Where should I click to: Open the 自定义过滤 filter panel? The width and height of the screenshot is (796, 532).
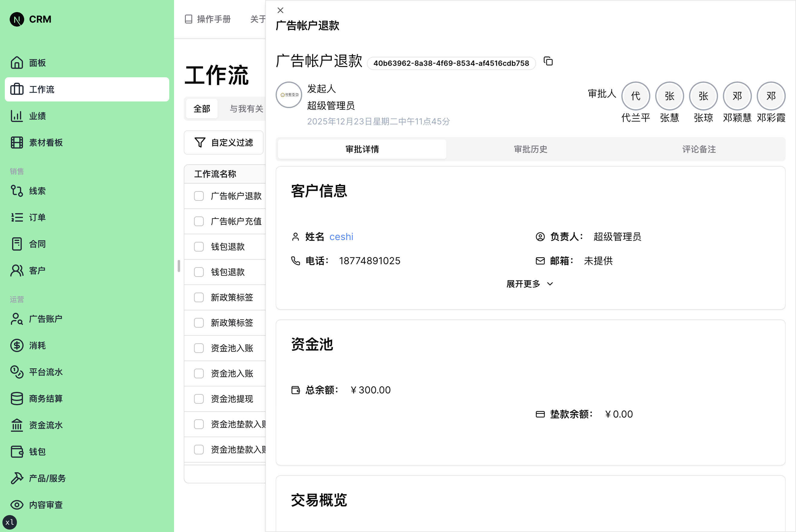tap(224, 143)
